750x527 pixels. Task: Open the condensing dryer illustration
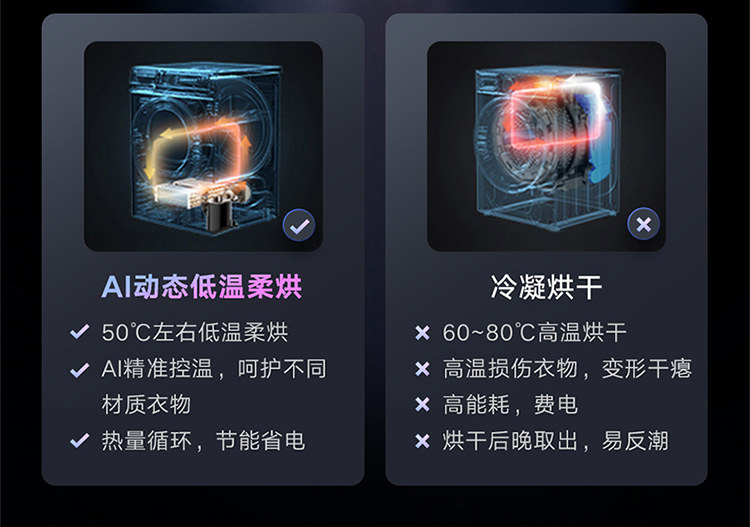[546, 146]
